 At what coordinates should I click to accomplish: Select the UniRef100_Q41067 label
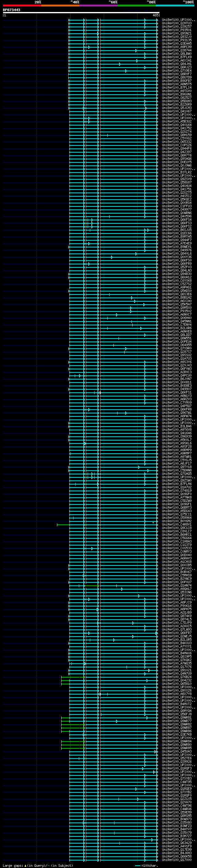tap(177, 111)
